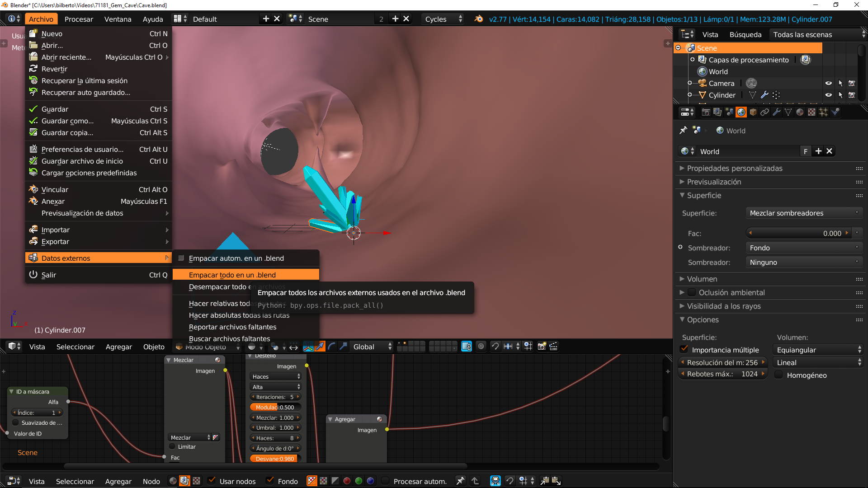Open the Render properties camera tab
This screenshot has width=868, height=488.
point(706,112)
